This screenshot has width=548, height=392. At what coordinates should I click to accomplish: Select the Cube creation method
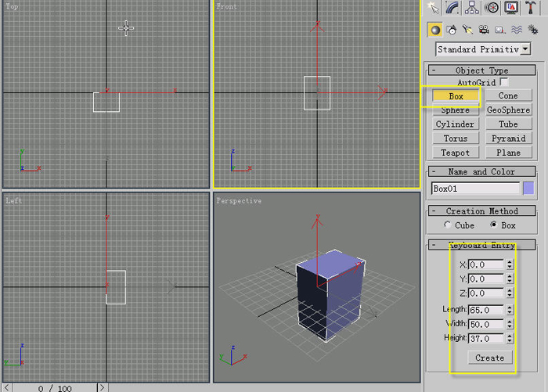click(x=447, y=225)
